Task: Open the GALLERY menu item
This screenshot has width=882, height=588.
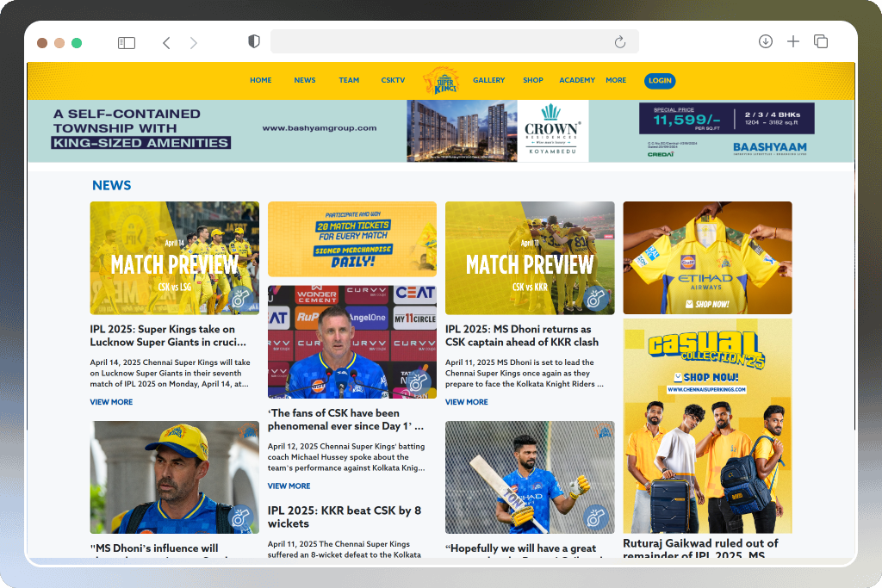Action: [489, 80]
